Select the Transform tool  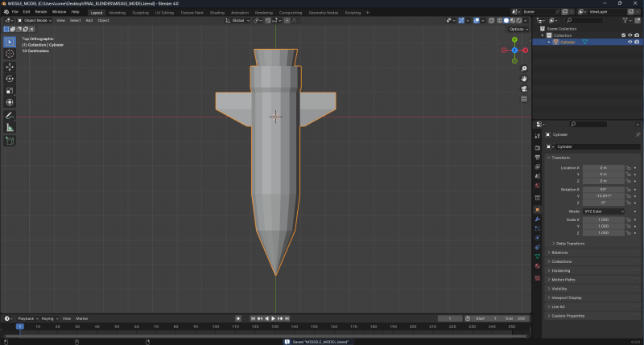[10, 103]
